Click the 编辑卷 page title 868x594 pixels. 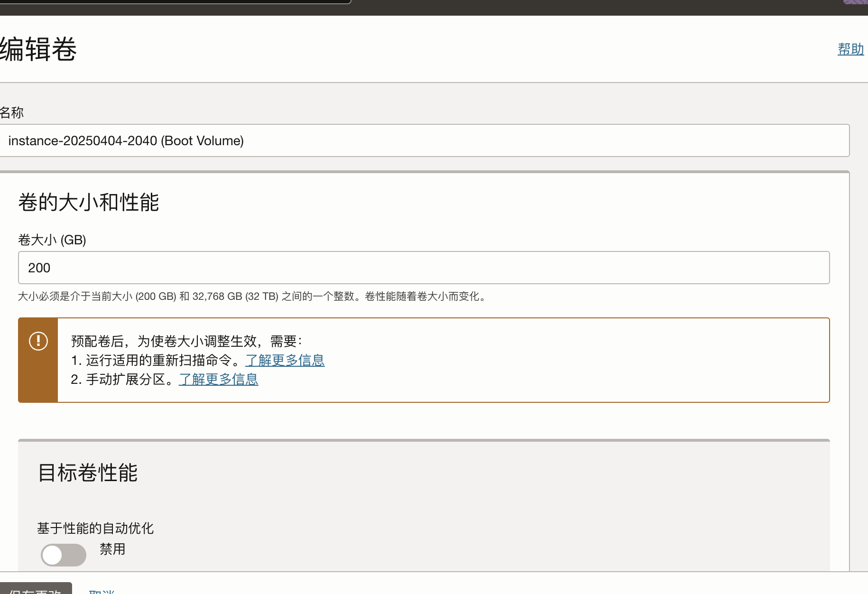pyautogui.click(x=38, y=49)
